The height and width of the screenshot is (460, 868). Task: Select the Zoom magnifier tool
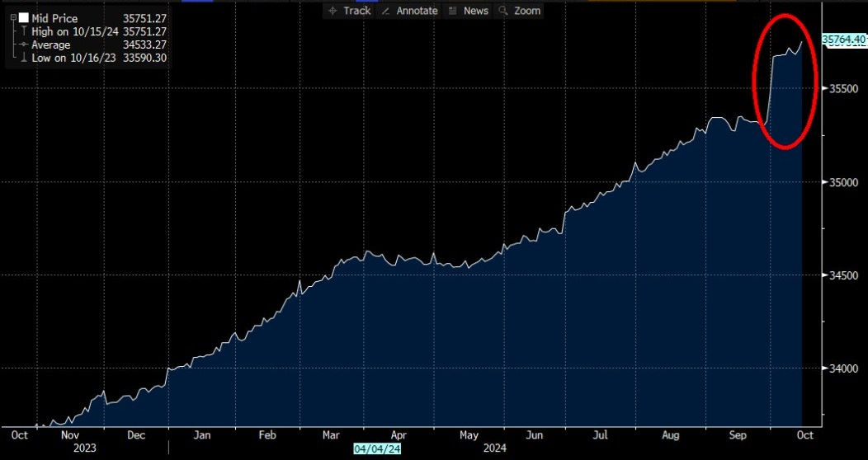pyautogui.click(x=520, y=11)
